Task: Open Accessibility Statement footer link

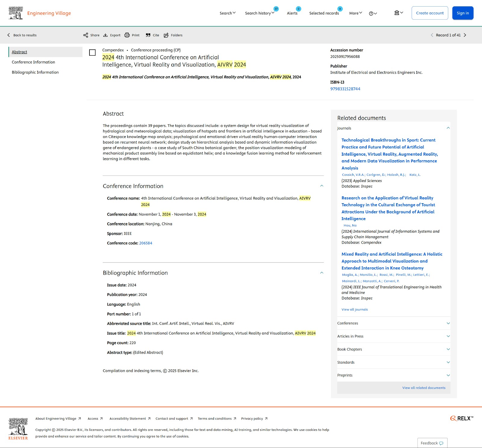Action: pos(130,418)
